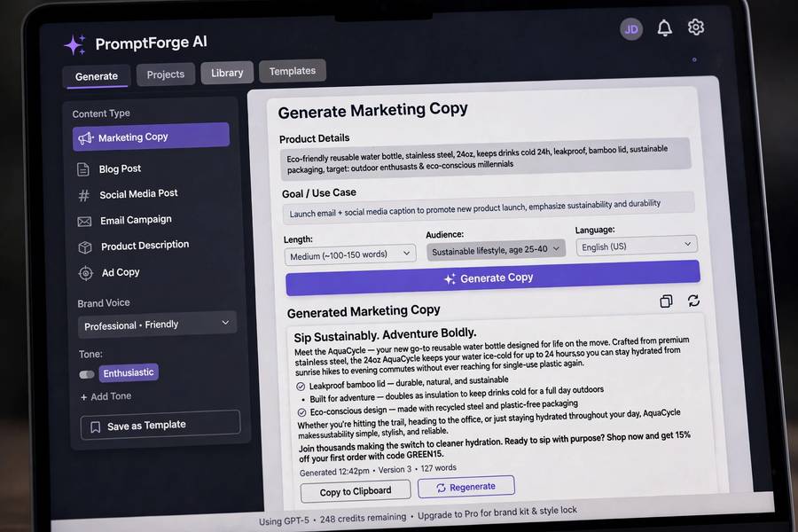Click the target icon for Ad Copy

85,273
